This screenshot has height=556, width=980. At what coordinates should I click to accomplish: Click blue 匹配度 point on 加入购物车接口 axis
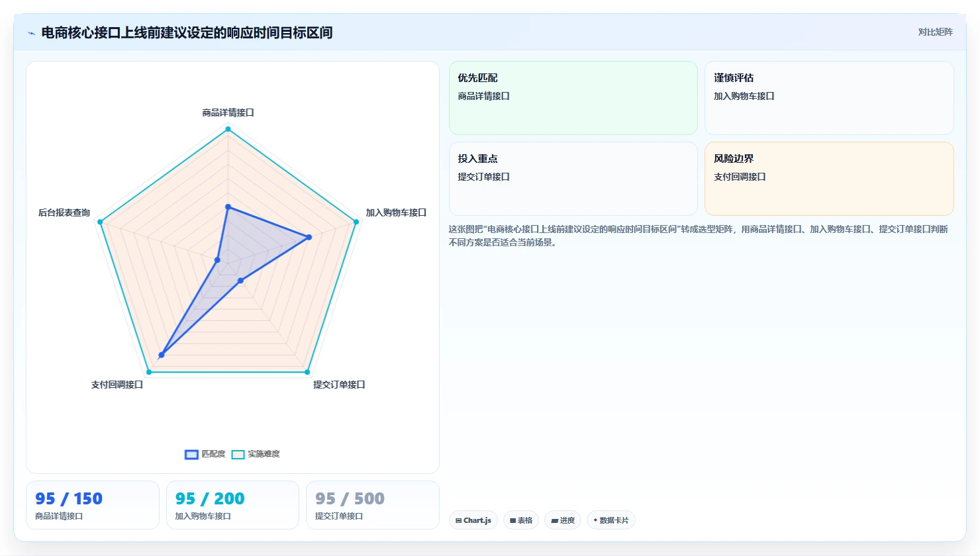(x=309, y=237)
